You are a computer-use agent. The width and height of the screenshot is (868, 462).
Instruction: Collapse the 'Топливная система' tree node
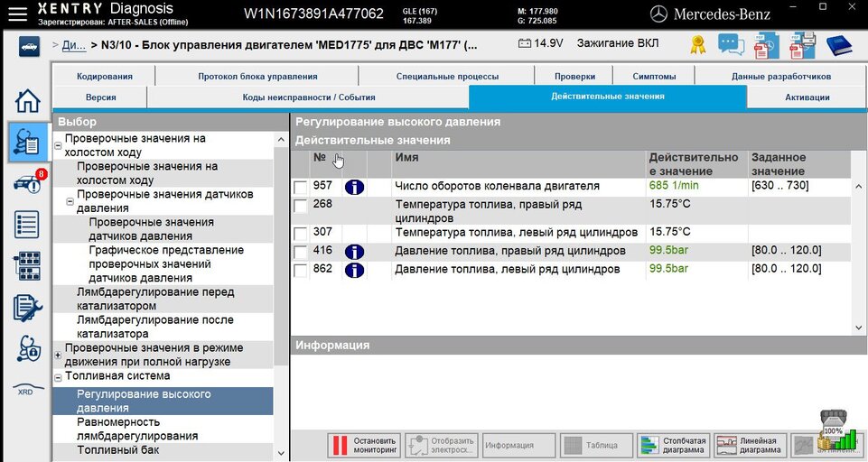click(59, 378)
